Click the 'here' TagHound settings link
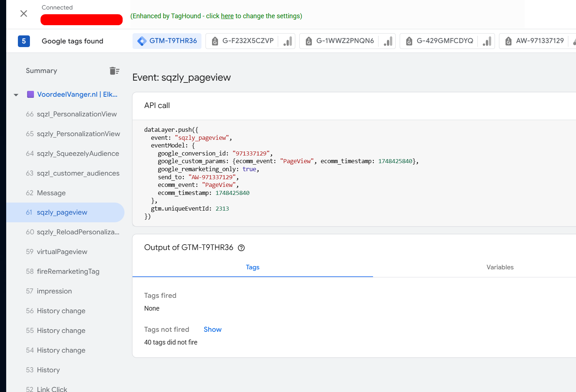576x392 pixels. (x=227, y=16)
